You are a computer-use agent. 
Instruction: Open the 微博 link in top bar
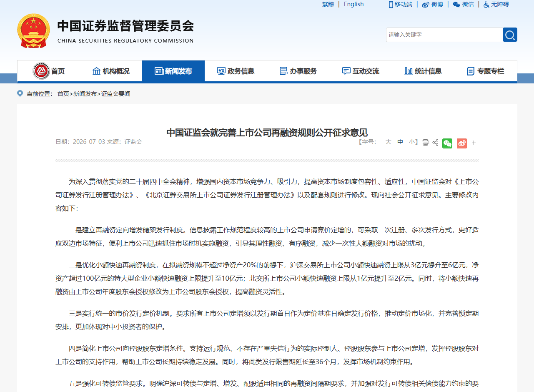click(437, 4)
